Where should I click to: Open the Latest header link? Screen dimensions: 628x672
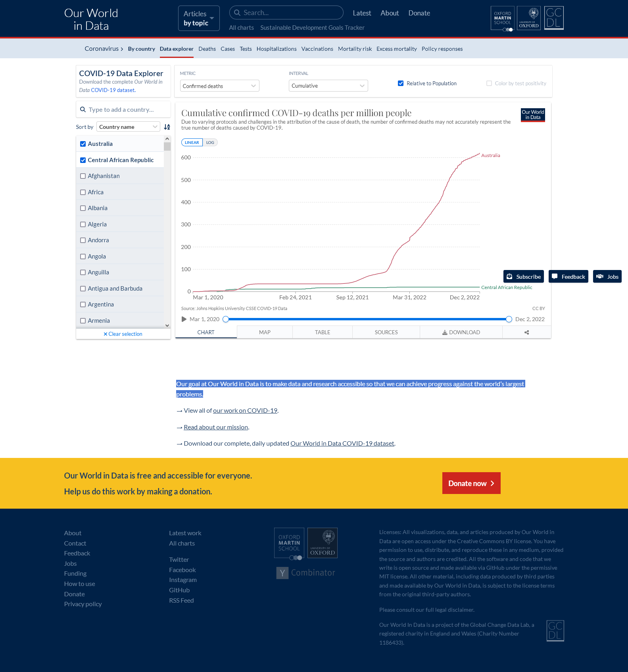(362, 13)
